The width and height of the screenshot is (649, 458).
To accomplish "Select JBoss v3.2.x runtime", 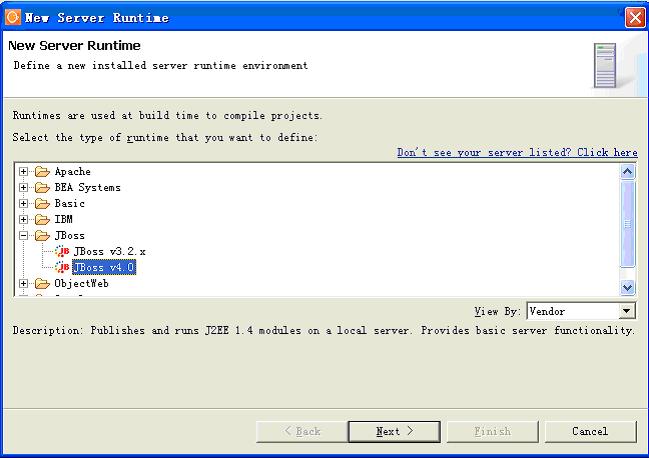I will [110, 251].
